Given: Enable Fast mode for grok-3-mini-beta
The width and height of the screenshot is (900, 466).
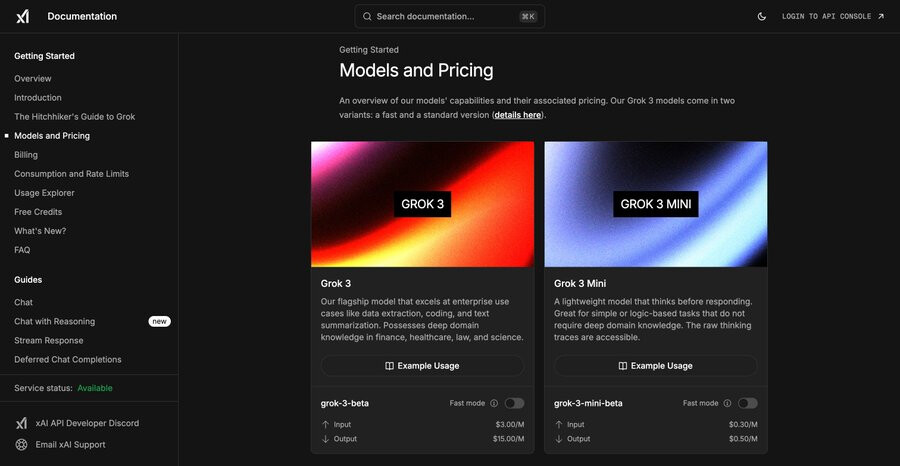Looking at the screenshot, I should pos(747,403).
